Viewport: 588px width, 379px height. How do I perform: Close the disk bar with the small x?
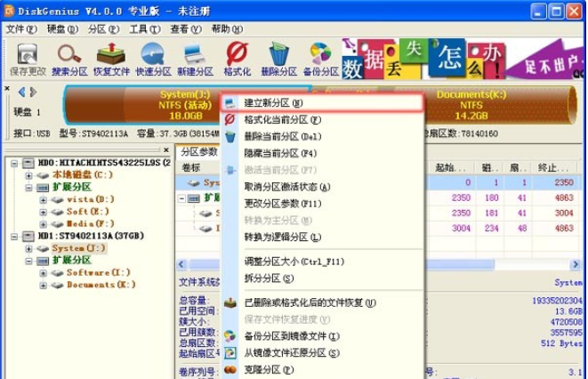(x=7, y=88)
